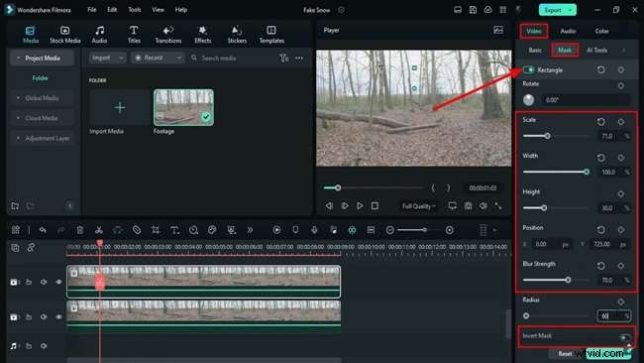Open the Full Quality dropdown
The image size is (644, 363).
point(418,206)
